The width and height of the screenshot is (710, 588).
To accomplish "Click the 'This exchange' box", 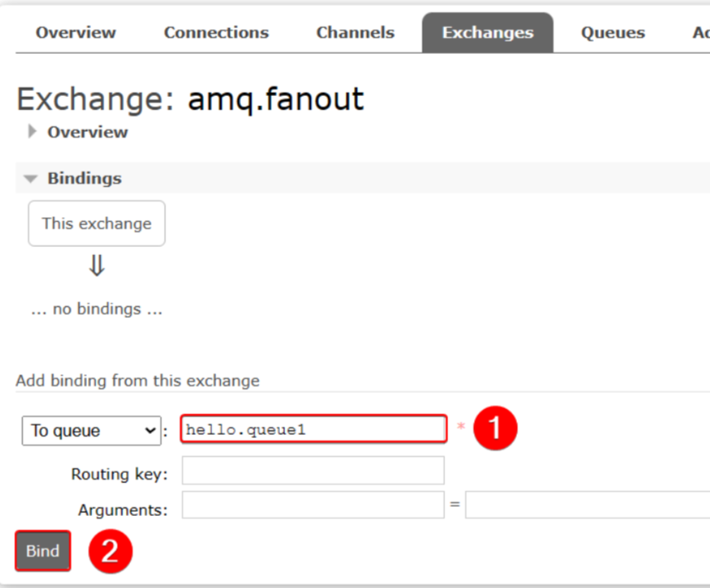I will [97, 224].
